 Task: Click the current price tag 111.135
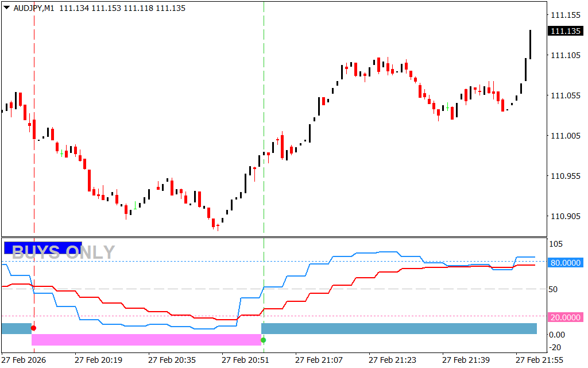click(x=565, y=31)
